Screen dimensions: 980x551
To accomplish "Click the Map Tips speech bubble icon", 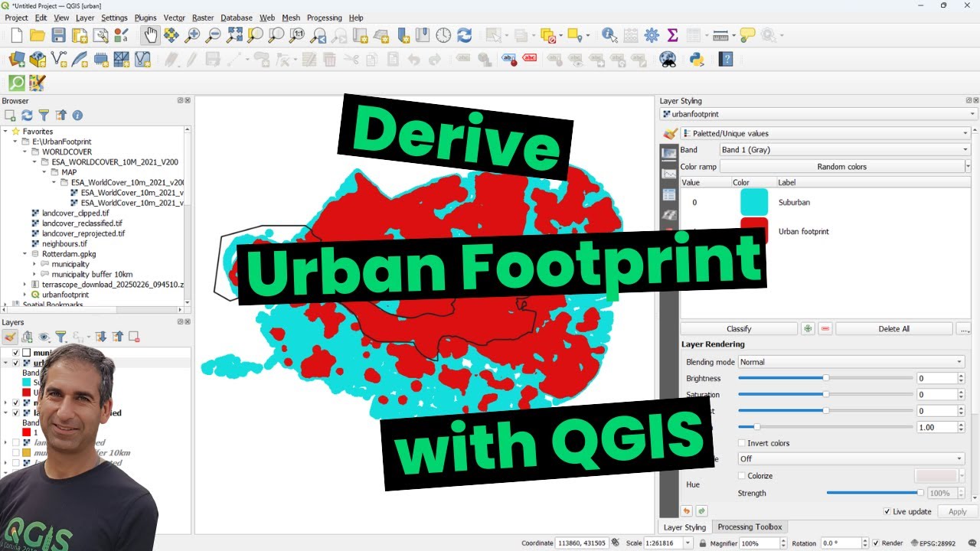I will click(747, 35).
